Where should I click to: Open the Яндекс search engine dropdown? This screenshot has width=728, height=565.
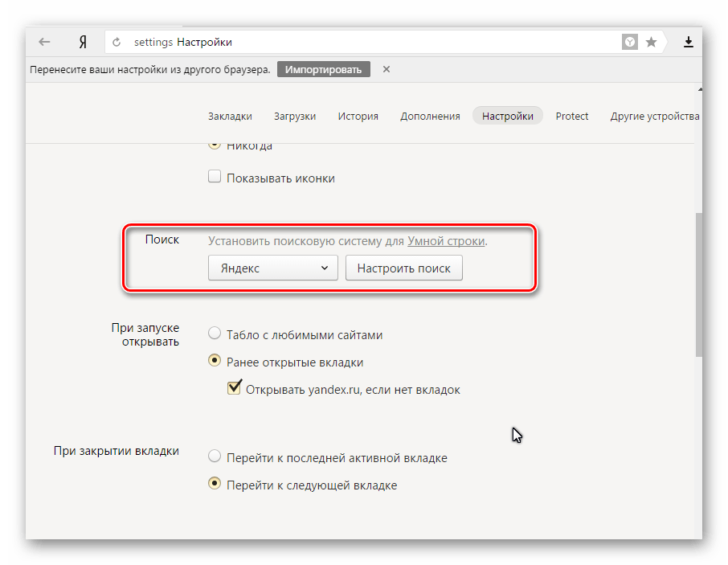pyautogui.click(x=272, y=268)
